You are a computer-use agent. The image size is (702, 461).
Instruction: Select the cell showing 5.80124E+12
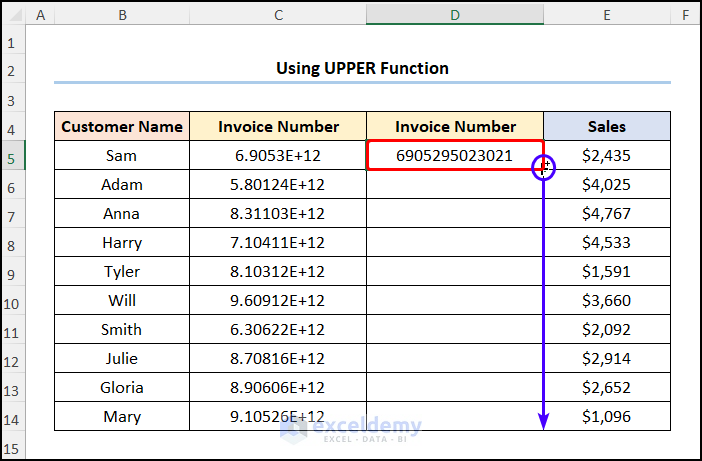point(278,184)
